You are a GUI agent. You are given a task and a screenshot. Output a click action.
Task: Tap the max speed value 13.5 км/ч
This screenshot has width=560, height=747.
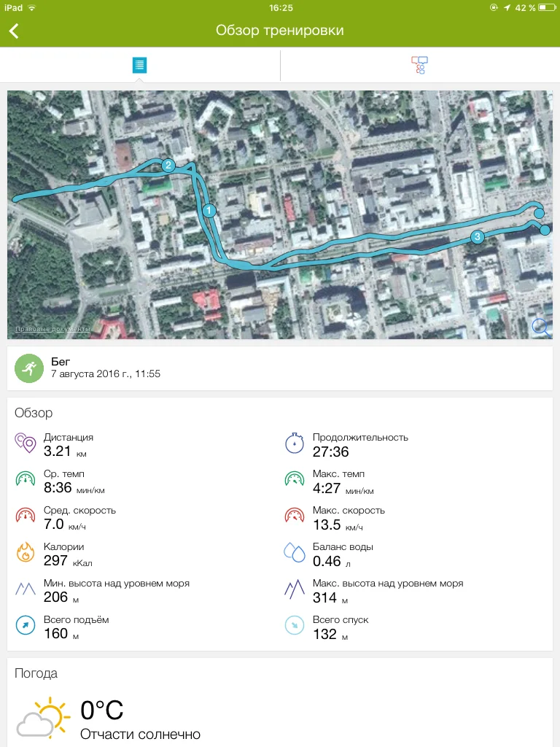coord(338,525)
